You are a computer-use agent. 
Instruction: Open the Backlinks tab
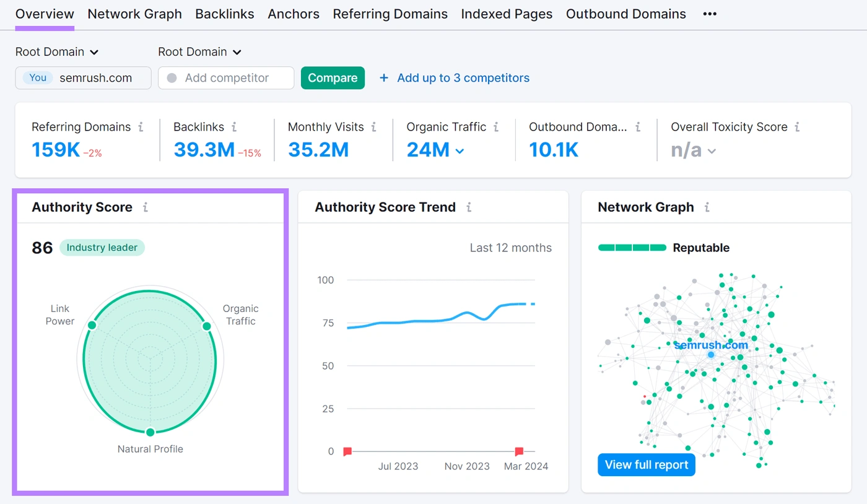coord(225,14)
